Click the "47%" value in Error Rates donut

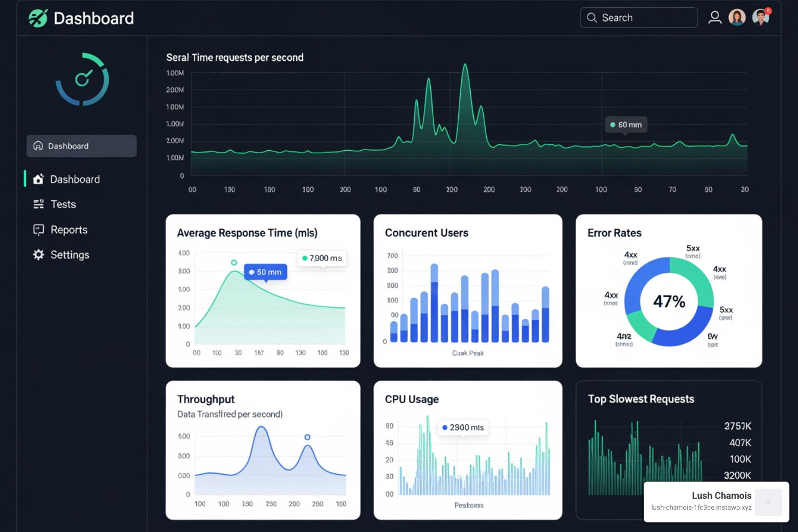pyautogui.click(x=669, y=301)
